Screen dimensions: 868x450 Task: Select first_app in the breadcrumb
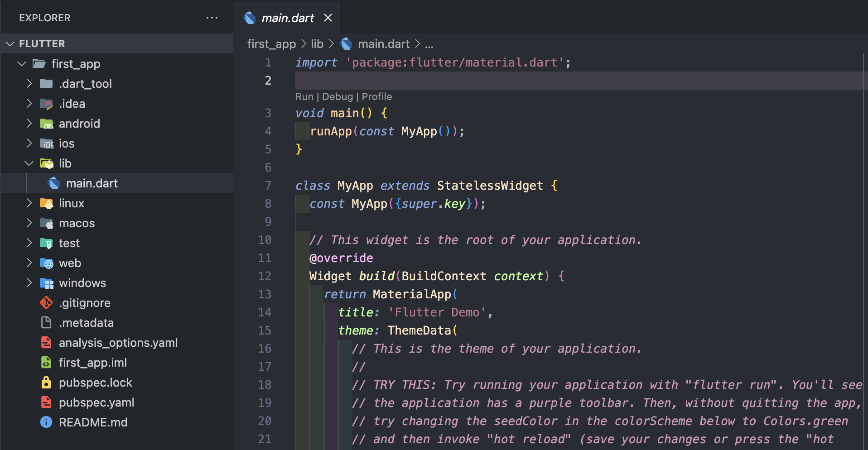271,44
